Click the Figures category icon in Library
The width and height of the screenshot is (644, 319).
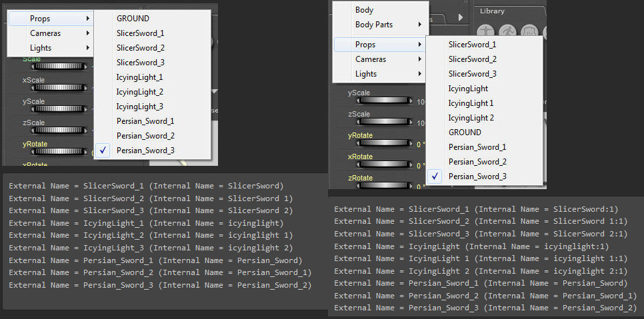tap(486, 31)
